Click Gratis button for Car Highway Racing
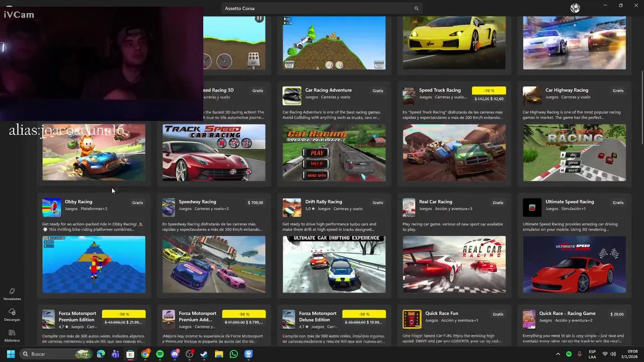 pyautogui.click(x=618, y=90)
